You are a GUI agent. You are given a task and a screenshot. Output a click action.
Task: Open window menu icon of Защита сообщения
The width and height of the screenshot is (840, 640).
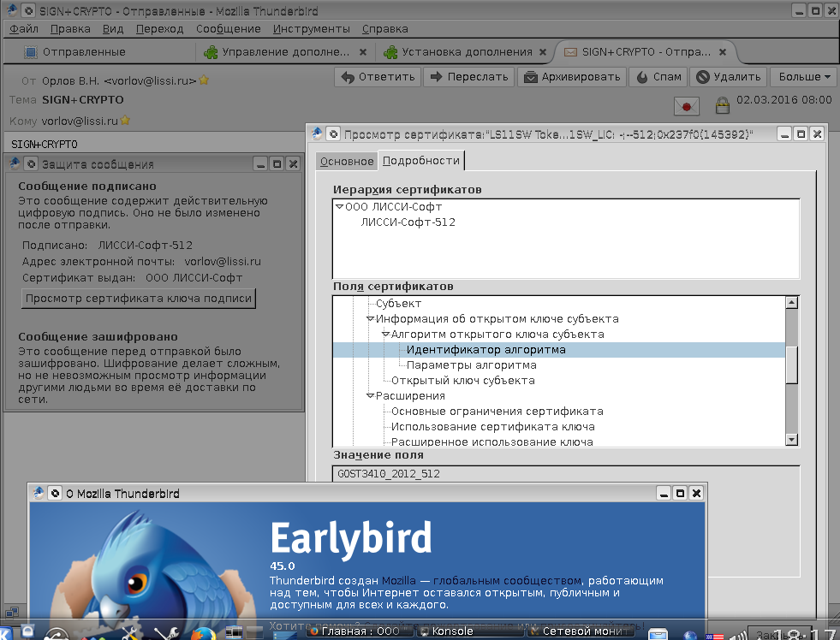[x=15, y=163]
